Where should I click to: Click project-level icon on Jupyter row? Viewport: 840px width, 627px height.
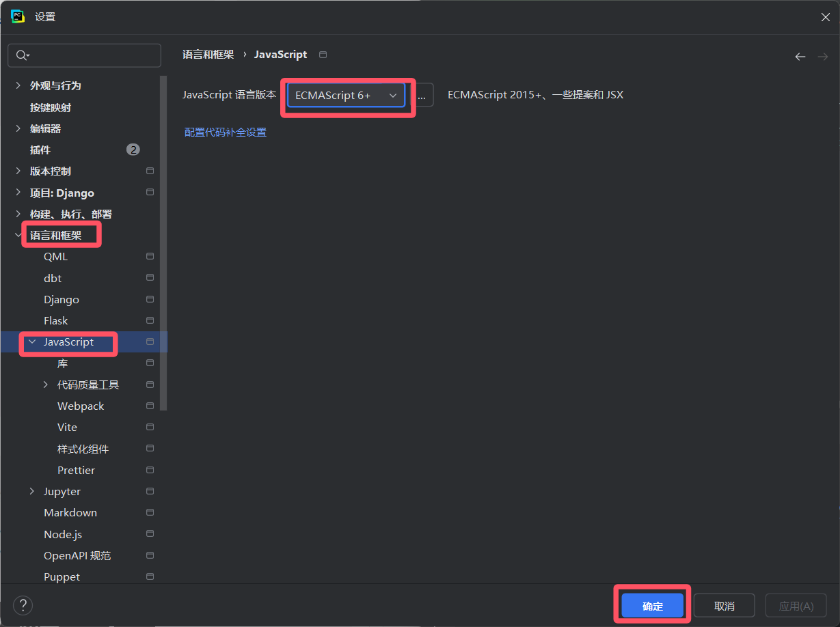click(150, 491)
